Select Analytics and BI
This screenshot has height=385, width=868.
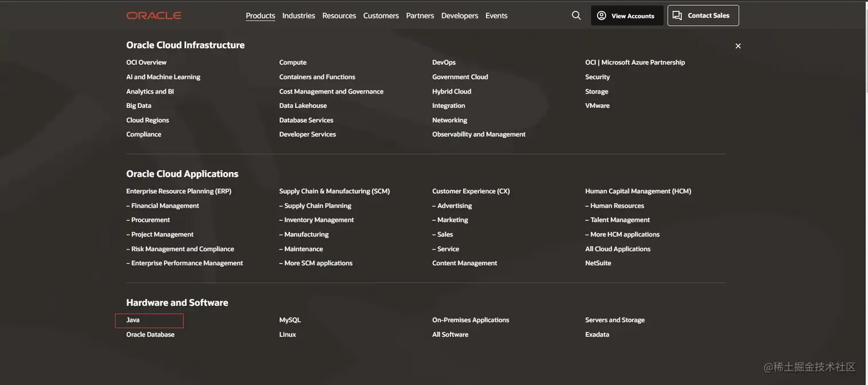150,91
